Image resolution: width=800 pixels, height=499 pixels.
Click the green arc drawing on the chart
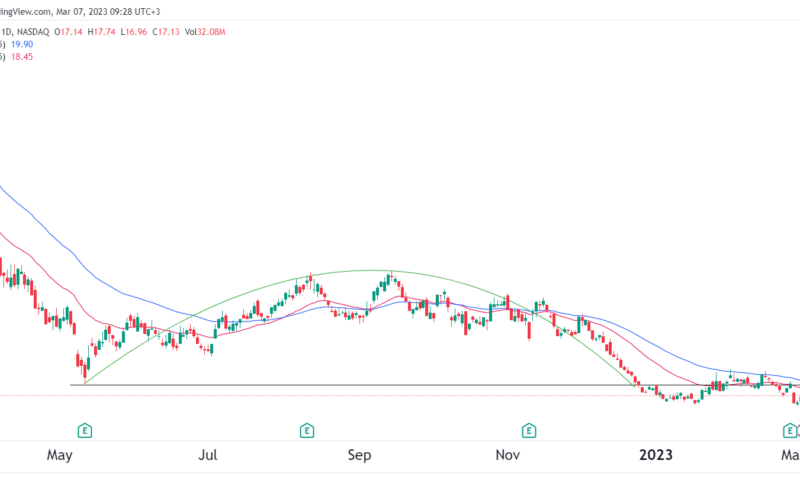372,270
